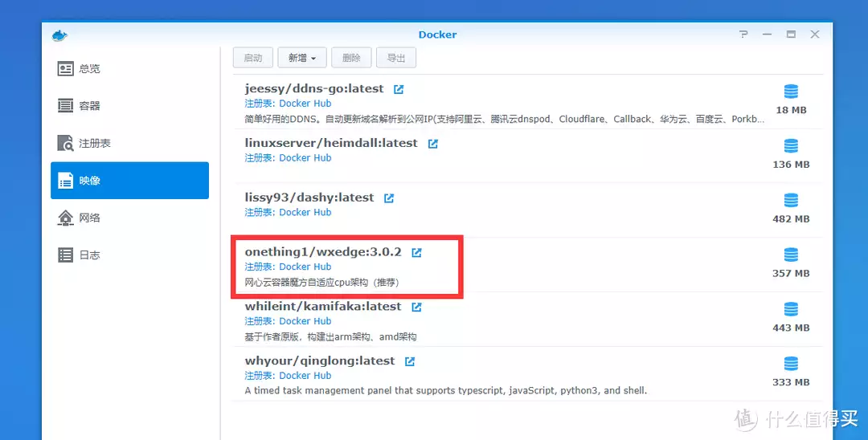The height and width of the screenshot is (440, 868).
Task: Select the linuxserver/heimdall:latest image name
Action: coord(331,143)
